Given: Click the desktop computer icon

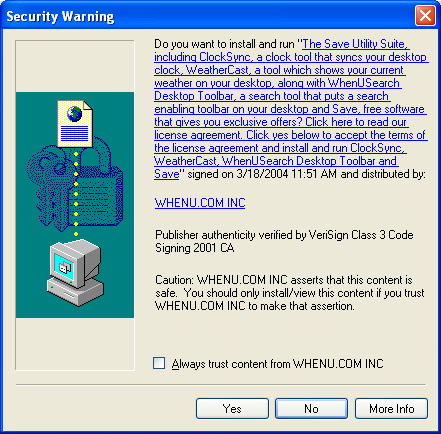Looking at the screenshot, I should (x=75, y=272).
